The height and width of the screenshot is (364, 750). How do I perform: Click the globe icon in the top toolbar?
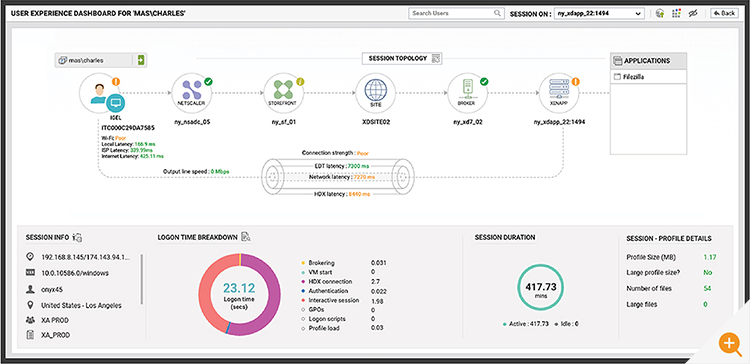tap(660, 13)
